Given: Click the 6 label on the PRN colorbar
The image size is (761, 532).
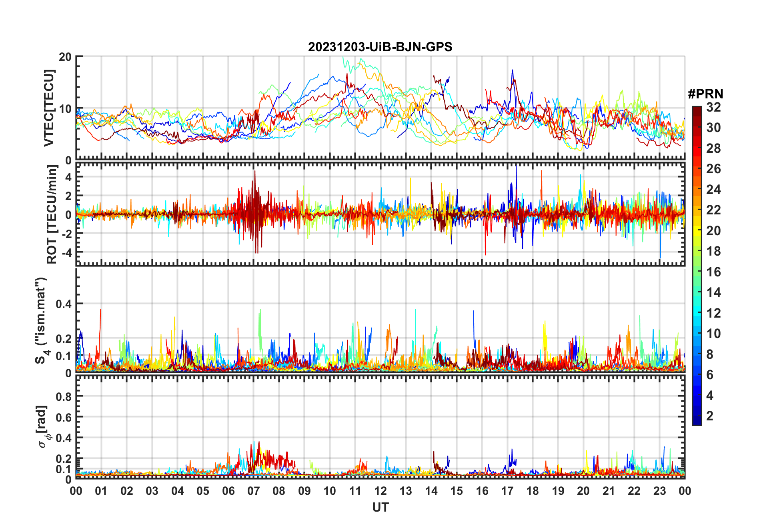Looking at the screenshot, I should pyautogui.click(x=710, y=375).
